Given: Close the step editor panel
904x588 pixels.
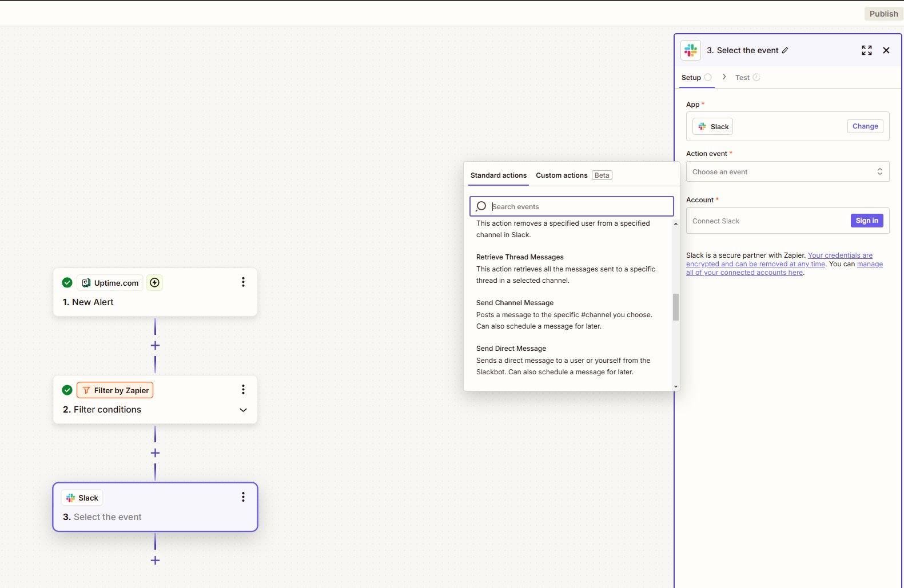Looking at the screenshot, I should (x=886, y=50).
